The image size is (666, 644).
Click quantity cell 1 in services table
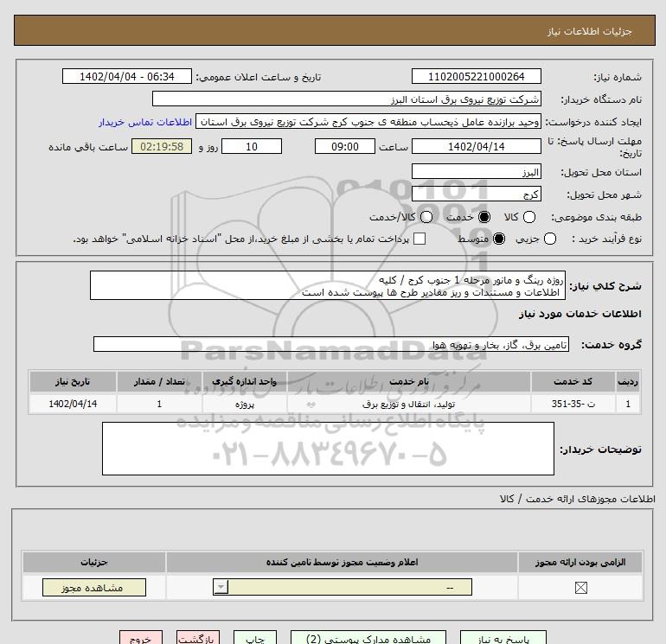coord(159,404)
